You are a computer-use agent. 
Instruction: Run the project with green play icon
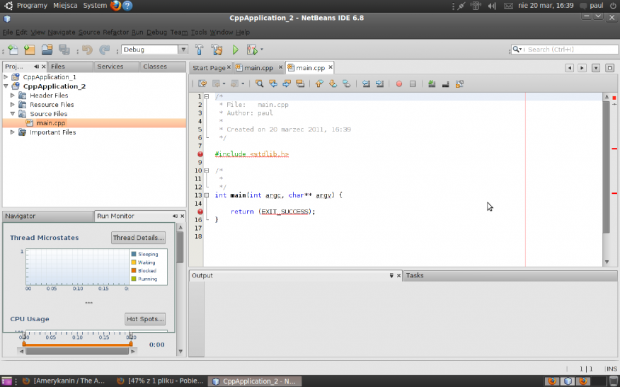click(x=235, y=50)
